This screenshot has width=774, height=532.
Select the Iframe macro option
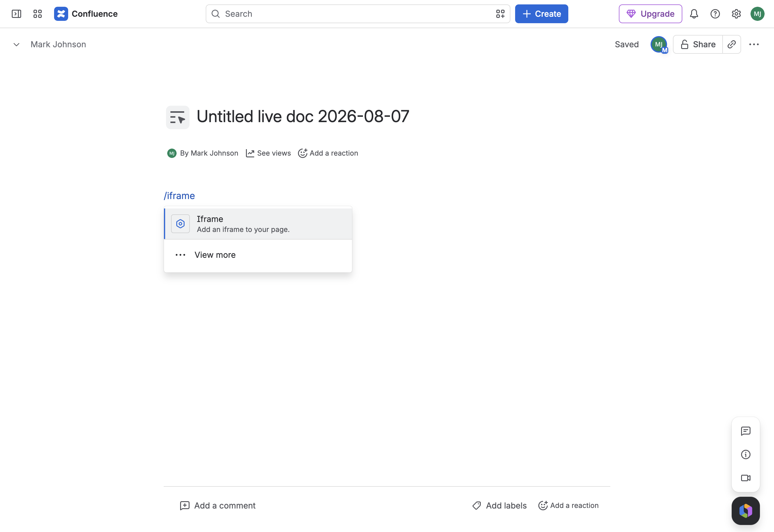coord(258,224)
